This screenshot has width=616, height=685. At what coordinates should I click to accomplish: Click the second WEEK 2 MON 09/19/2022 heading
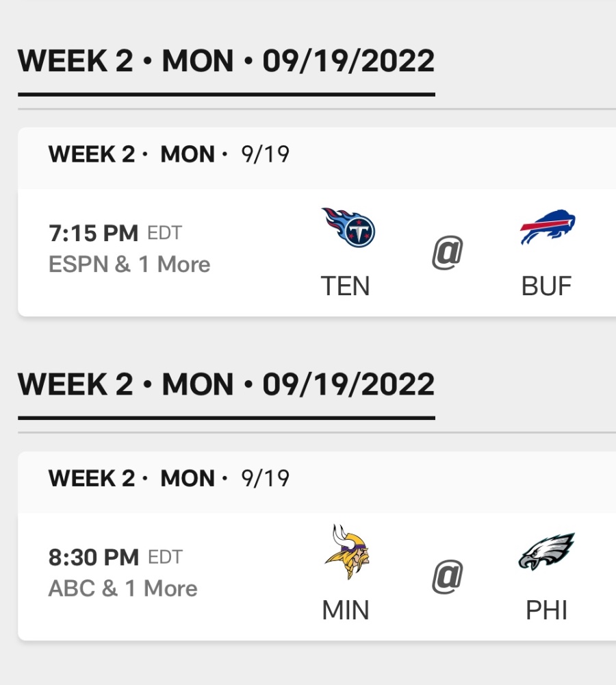coord(226,384)
